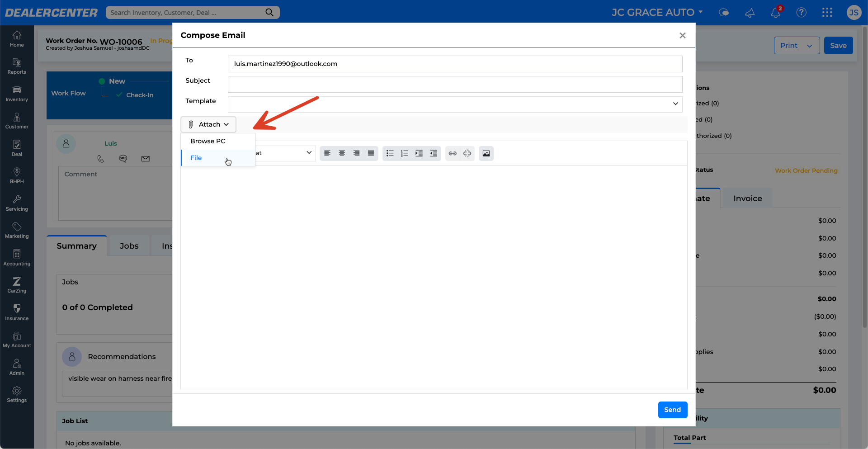Click the global search box
868x449 pixels.
tap(193, 12)
